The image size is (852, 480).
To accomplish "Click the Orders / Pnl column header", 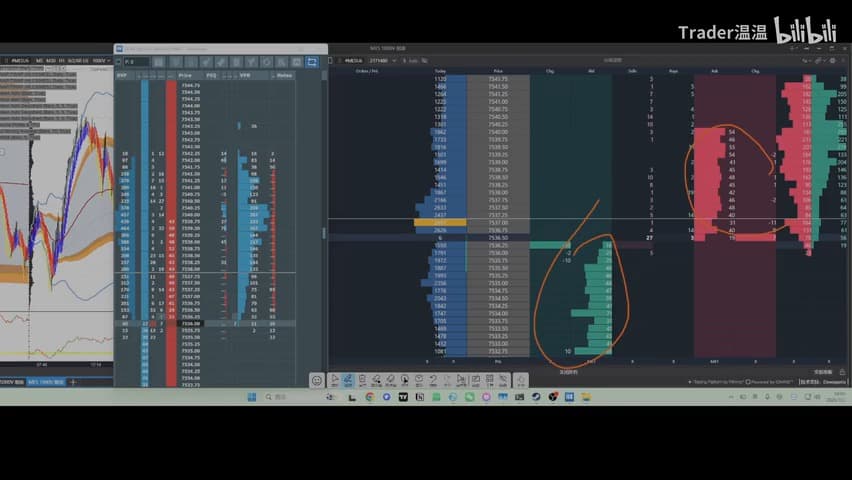I will tap(367, 71).
